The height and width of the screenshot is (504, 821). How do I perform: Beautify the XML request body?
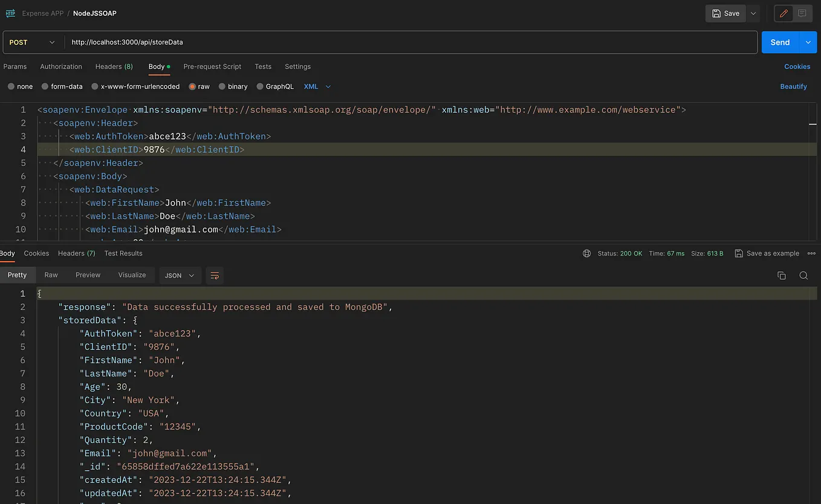(793, 86)
